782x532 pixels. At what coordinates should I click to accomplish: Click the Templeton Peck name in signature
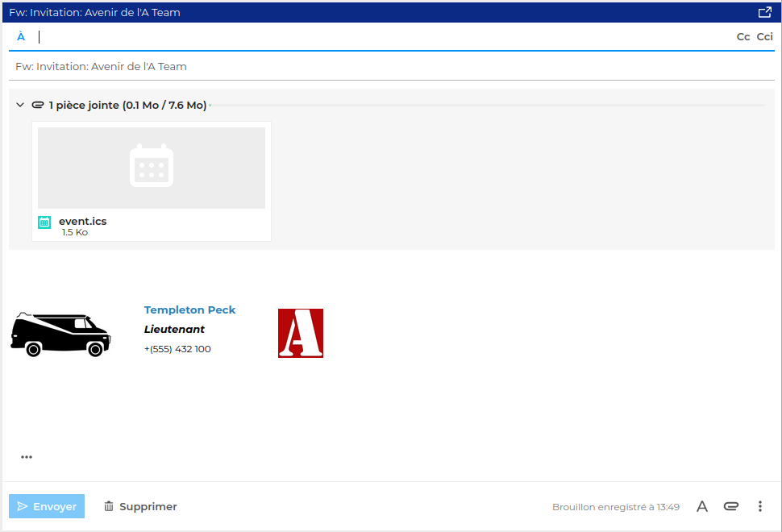(x=189, y=310)
